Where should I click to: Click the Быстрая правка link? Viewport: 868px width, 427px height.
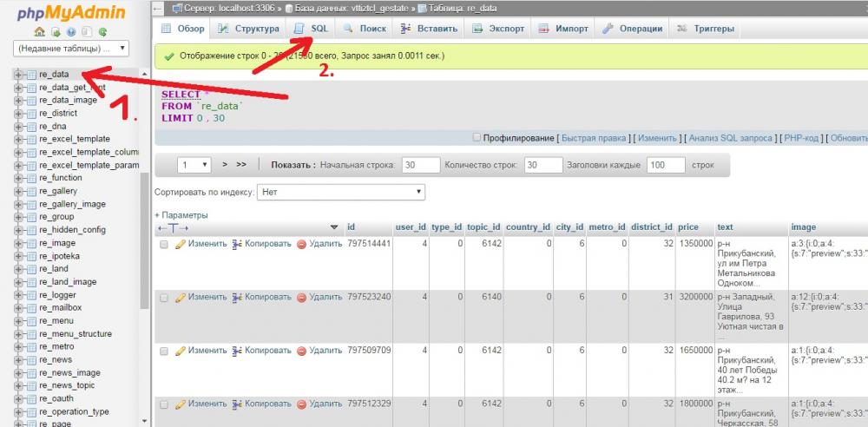(594, 138)
